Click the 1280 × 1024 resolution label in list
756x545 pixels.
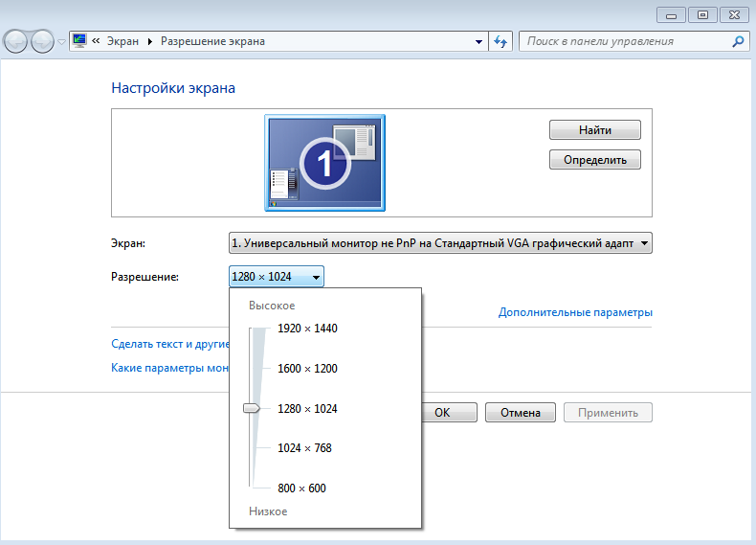coord(307,409)
